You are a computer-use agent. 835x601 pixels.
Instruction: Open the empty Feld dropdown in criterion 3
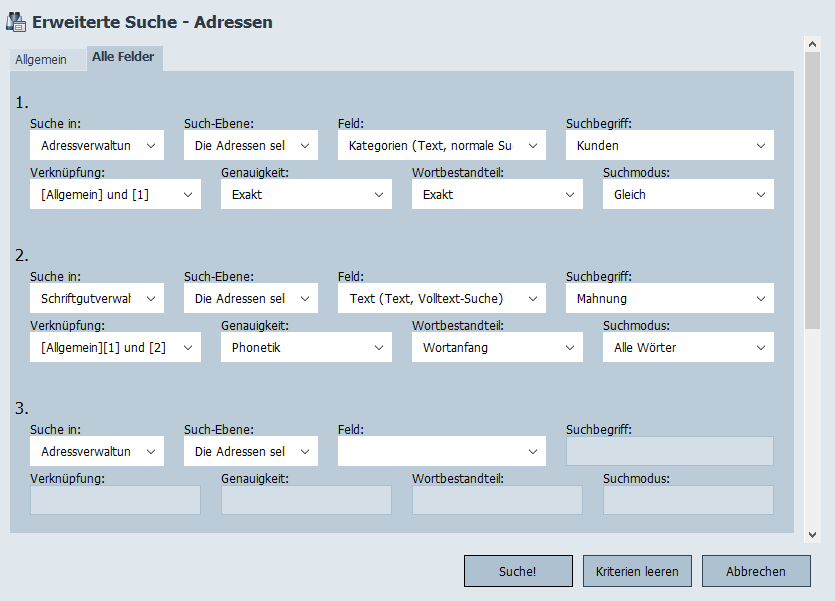tap(442, 451)
